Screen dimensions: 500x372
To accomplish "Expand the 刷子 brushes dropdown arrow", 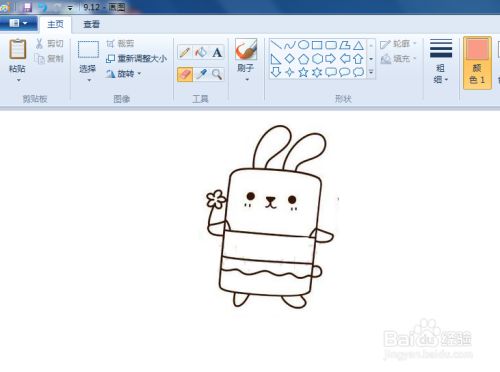I will (247, 80).
